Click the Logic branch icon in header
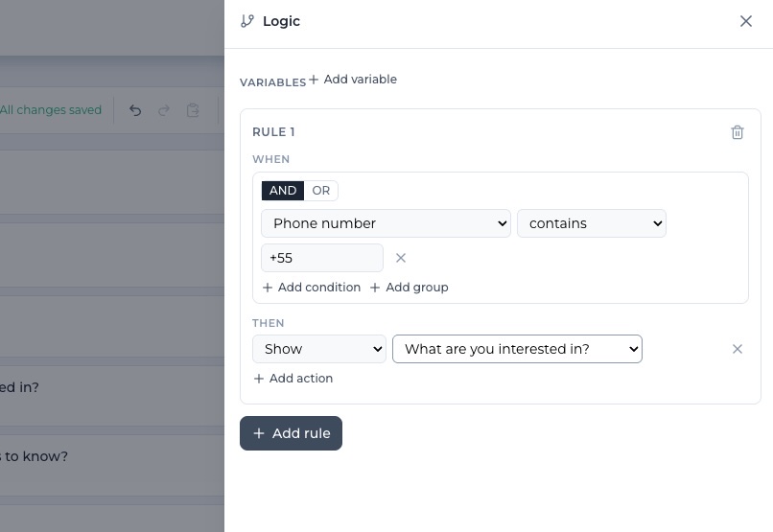773x532 pixels. tap(247, 21)
